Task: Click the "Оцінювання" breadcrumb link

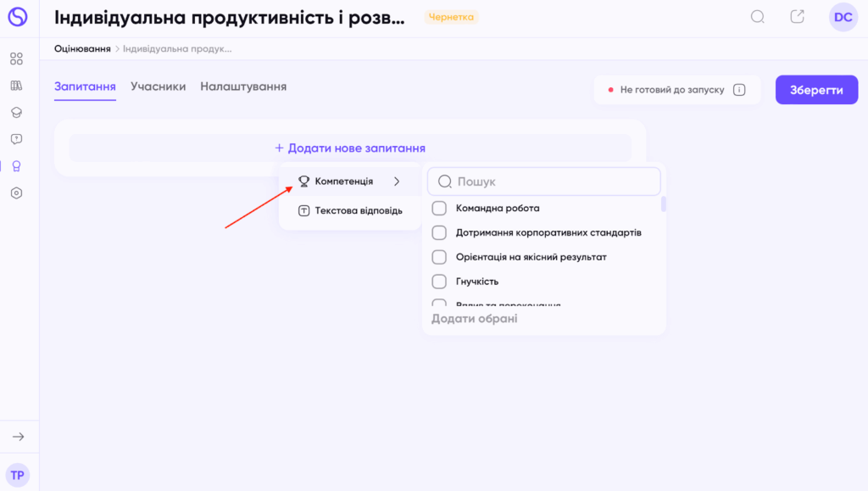Action: click(x=82, y=49)
